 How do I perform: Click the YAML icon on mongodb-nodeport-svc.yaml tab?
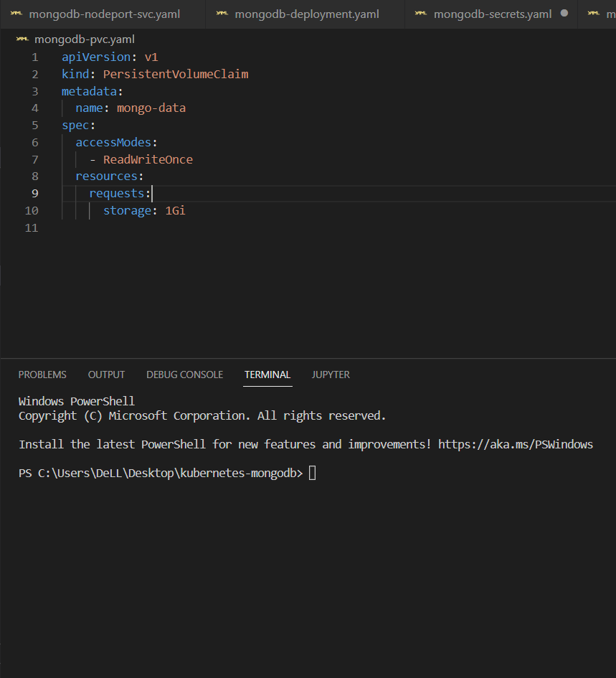tap(16, 14)
